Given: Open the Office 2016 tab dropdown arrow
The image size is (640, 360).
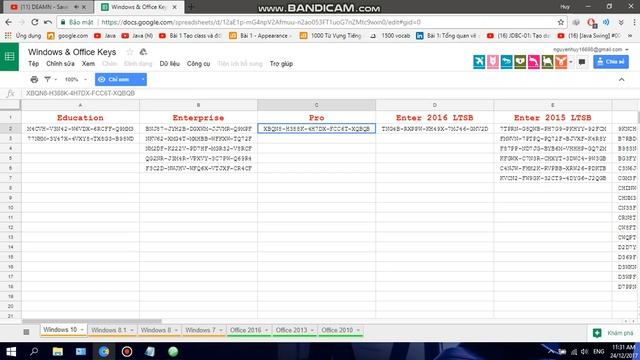Looking at the screenshot, I should pyautogui.click(x=267, y=330).
